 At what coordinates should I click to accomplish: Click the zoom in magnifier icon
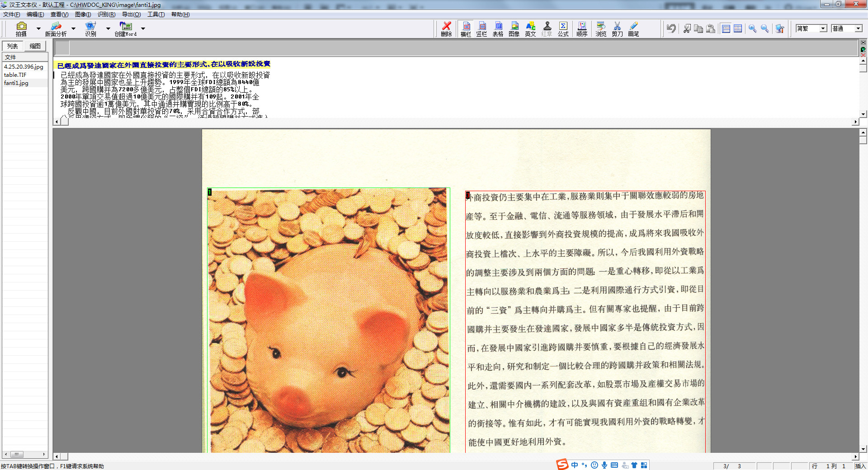(x=752, y=28)
